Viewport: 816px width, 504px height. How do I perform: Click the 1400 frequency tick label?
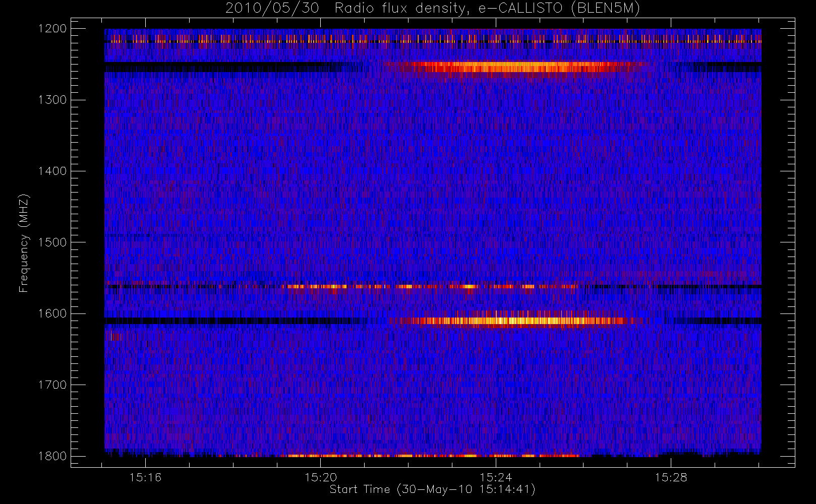pyautogui.click(x=52, y=171)
